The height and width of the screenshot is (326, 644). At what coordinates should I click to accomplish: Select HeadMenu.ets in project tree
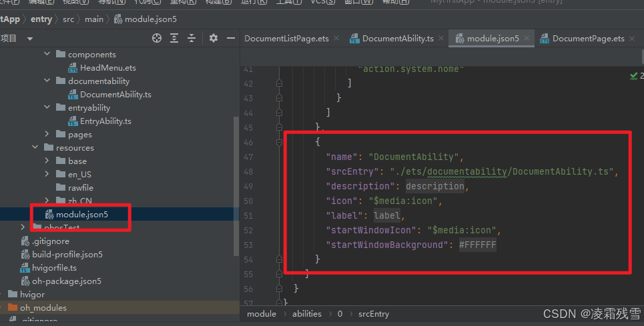click(x=107, y=68)
